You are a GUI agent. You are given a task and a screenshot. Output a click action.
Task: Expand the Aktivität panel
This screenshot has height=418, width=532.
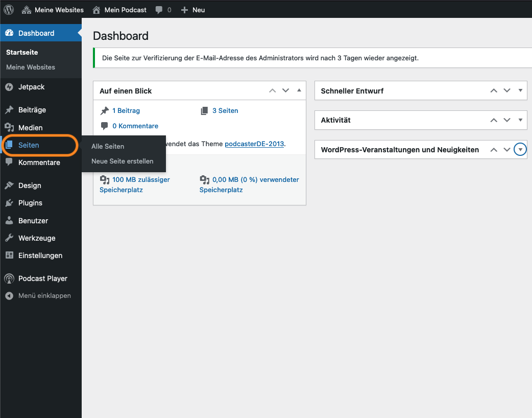[520, 120]
